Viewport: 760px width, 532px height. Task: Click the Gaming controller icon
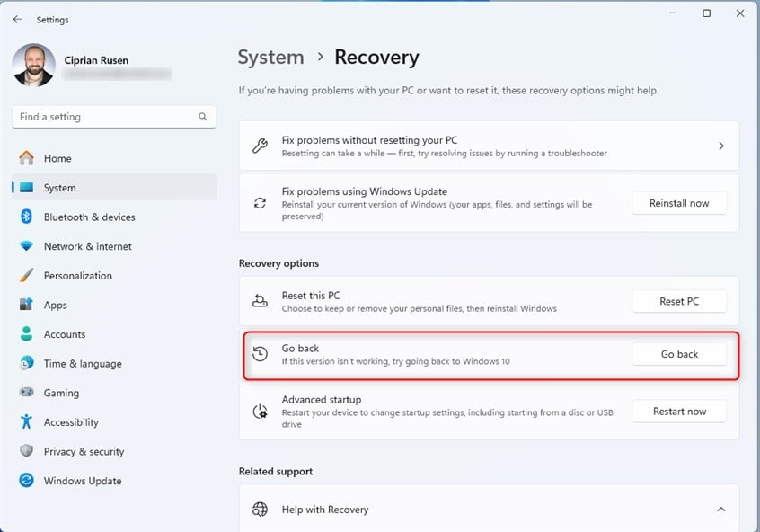(x=26, y=393)
